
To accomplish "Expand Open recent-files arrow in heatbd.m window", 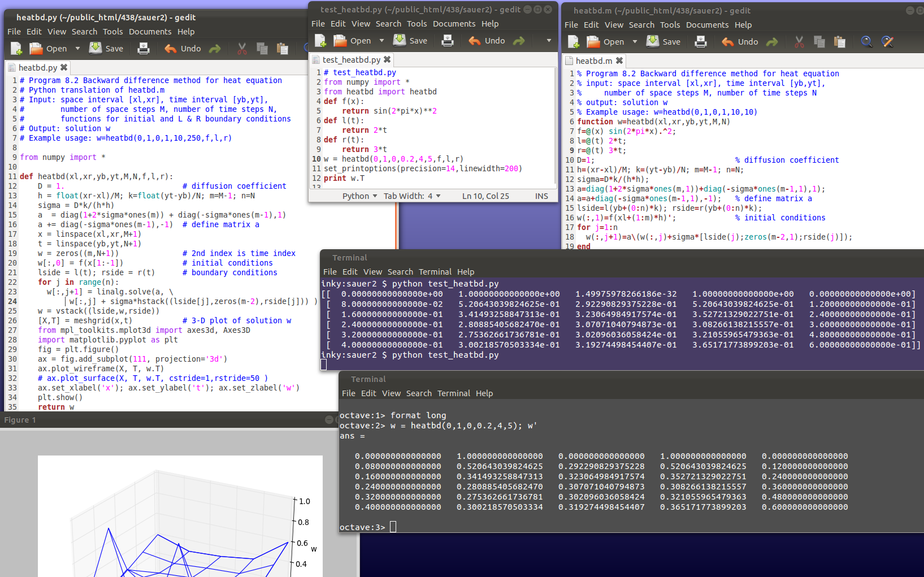I will (635, 42).
